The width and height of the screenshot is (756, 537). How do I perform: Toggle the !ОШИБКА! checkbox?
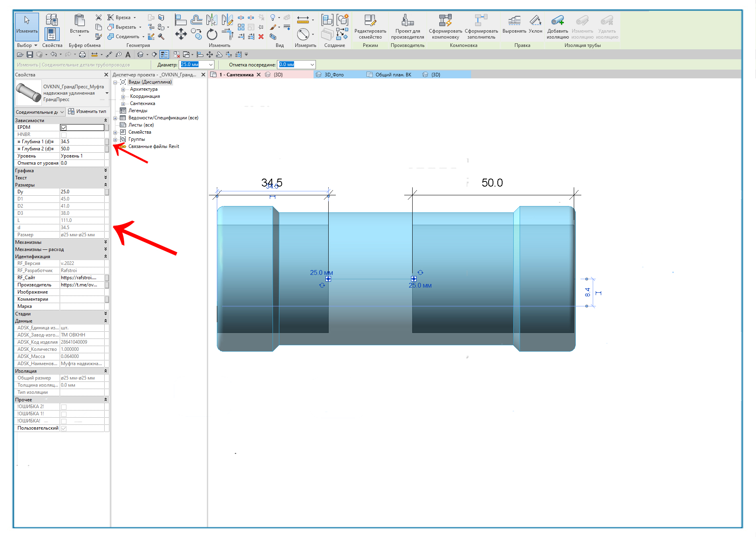[64, 421]
